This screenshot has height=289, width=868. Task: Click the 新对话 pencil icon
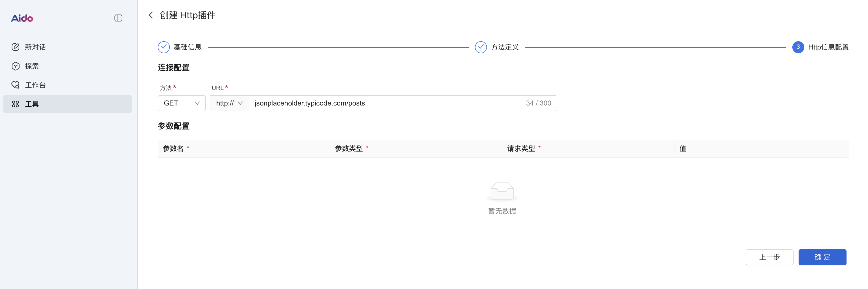coord(15,47)
